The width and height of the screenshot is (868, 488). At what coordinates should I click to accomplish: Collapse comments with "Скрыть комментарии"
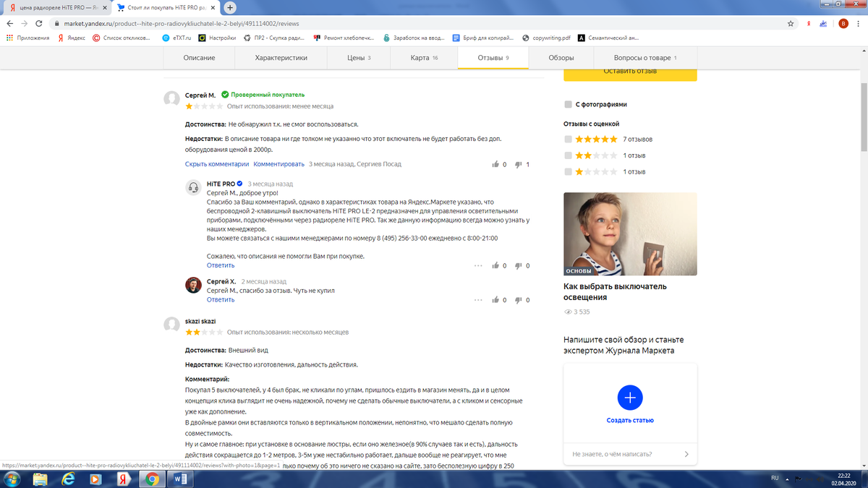[217, 164]
